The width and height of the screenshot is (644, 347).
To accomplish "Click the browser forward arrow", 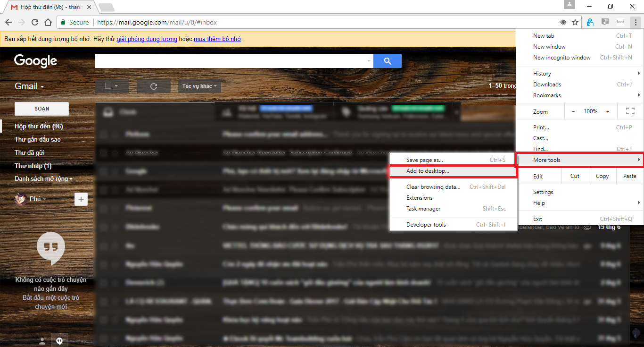I will (x=22, y=22).
